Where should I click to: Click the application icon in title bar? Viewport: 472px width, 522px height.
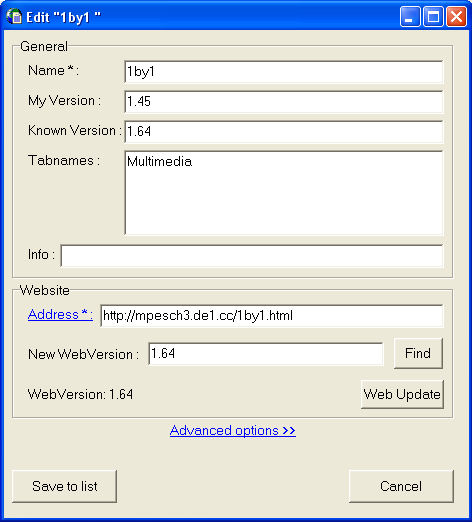pyautogui.click(x=14, y=17)
